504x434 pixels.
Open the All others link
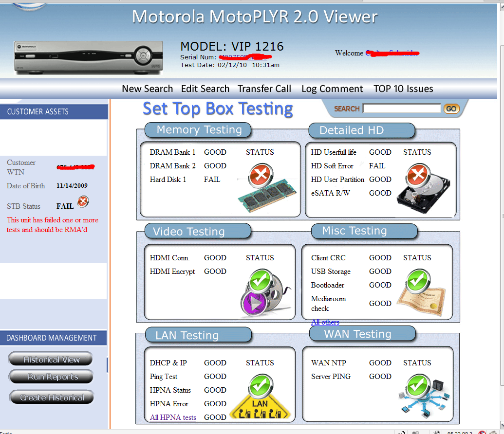325,322
